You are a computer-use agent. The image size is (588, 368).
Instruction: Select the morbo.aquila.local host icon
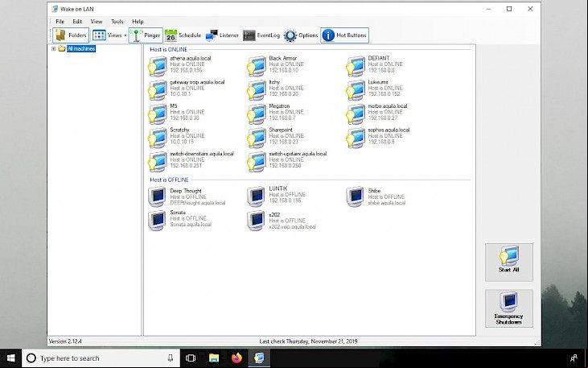click(355, 114)
